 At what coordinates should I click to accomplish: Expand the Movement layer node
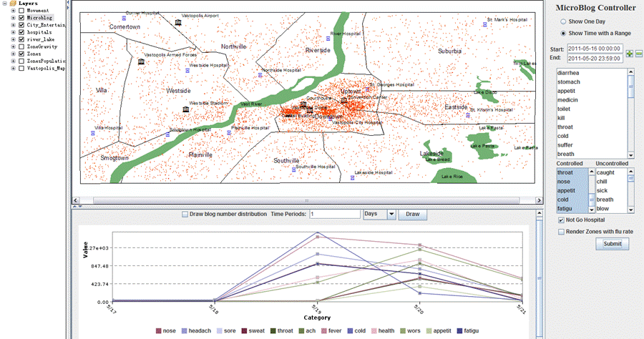point(13,11)
